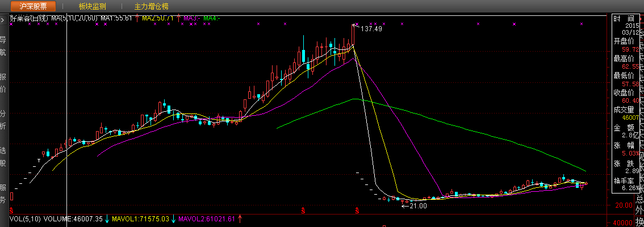Open the 主力增仓榜 tab

[x=151, y=7]
